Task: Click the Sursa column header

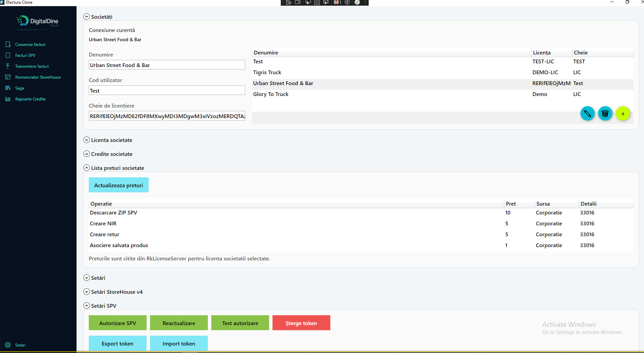Action: click(x=557, y=204)
